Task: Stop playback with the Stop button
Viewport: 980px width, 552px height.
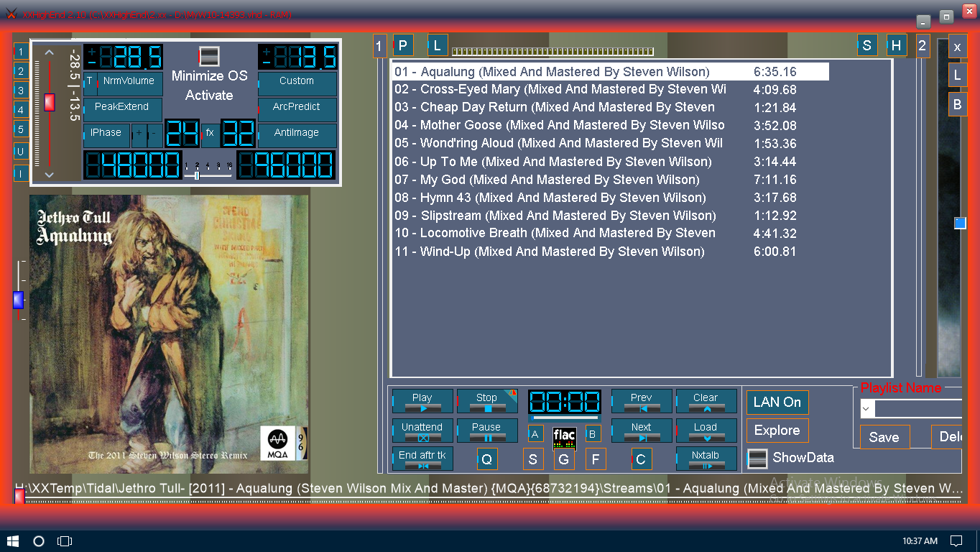Action: pos(486,401)
